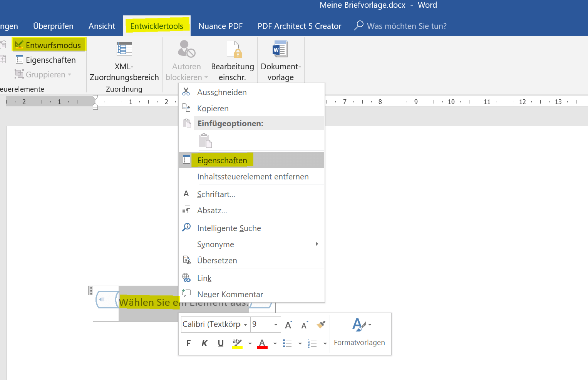Viewport: 588px width, 380px height.
Task: Open the font color dropdown arrow
Action: pos(275,343)
